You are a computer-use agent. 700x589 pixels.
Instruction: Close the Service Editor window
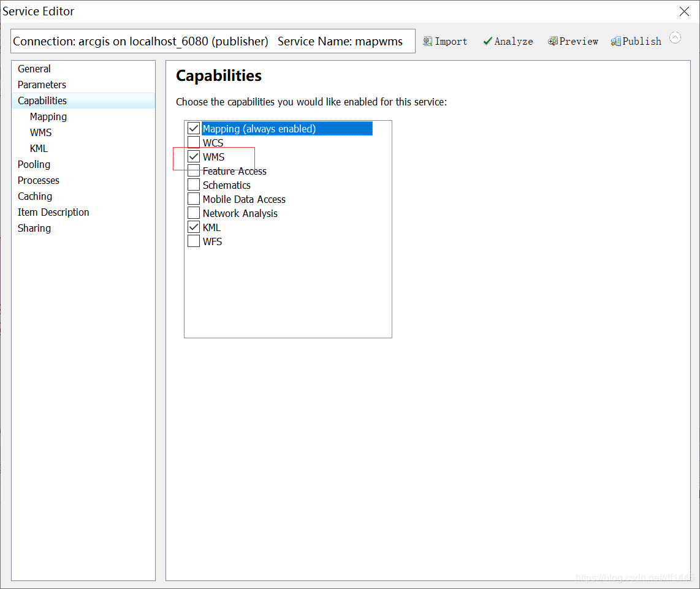684,12
